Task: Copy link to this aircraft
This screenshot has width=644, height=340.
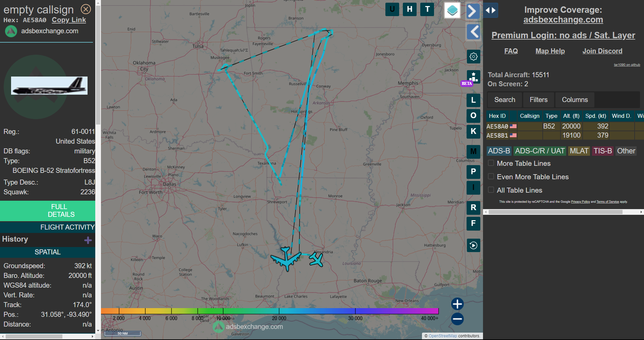Action: (x=69, y=20)
